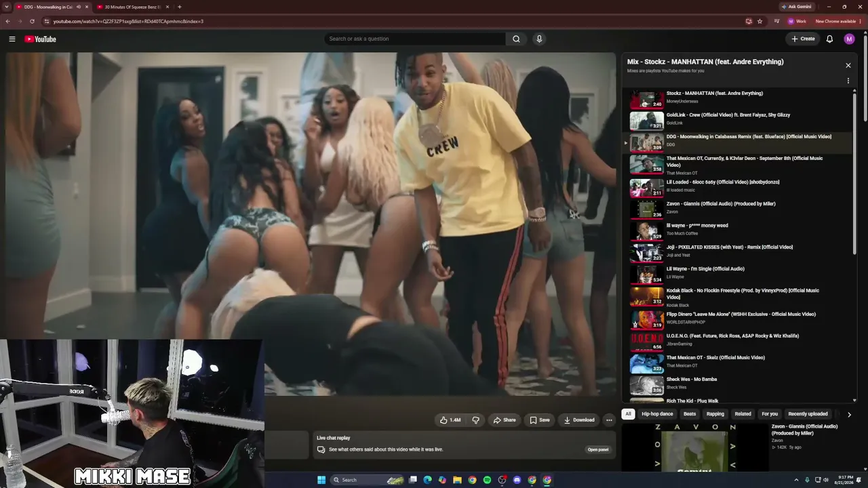This screenshot has height=488, width=868.
Task: Open Ask Gemini in Chrome
Action: 796,7
